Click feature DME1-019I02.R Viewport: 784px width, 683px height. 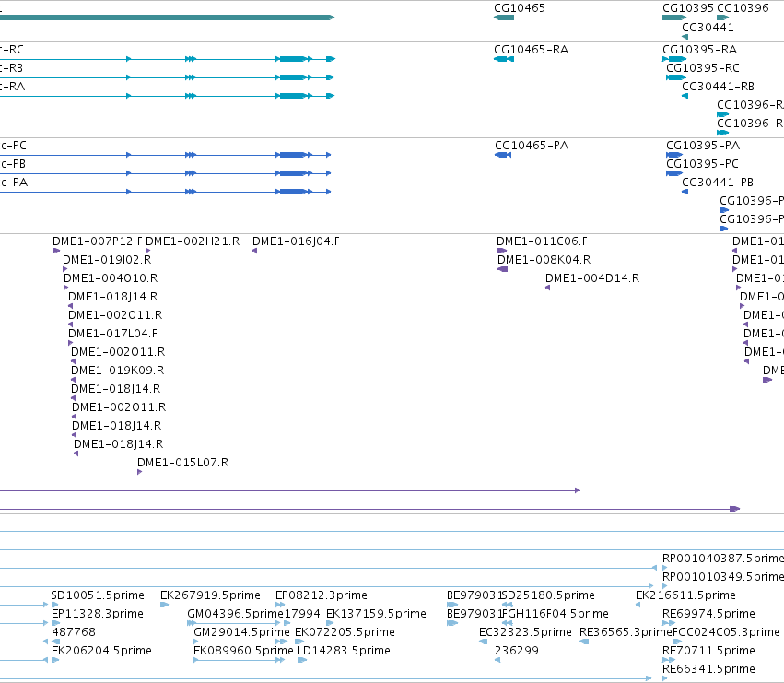click(107, 260)
